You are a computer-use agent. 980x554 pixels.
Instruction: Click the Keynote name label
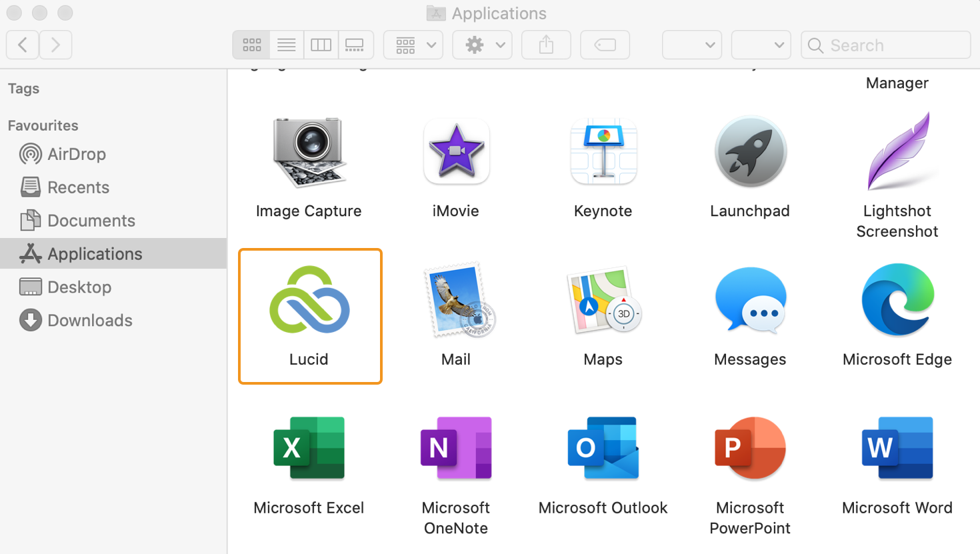tap(603, 211)
